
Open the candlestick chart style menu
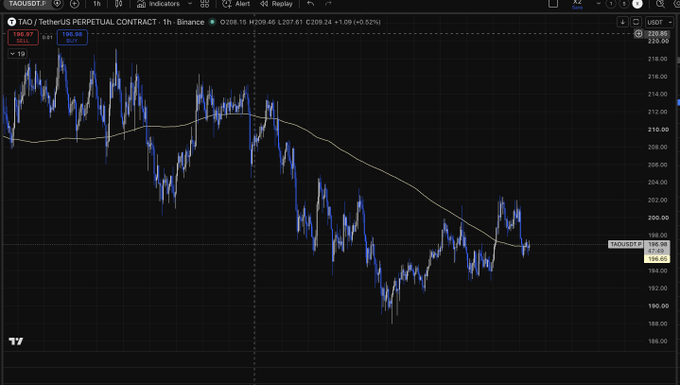(118, 4)
